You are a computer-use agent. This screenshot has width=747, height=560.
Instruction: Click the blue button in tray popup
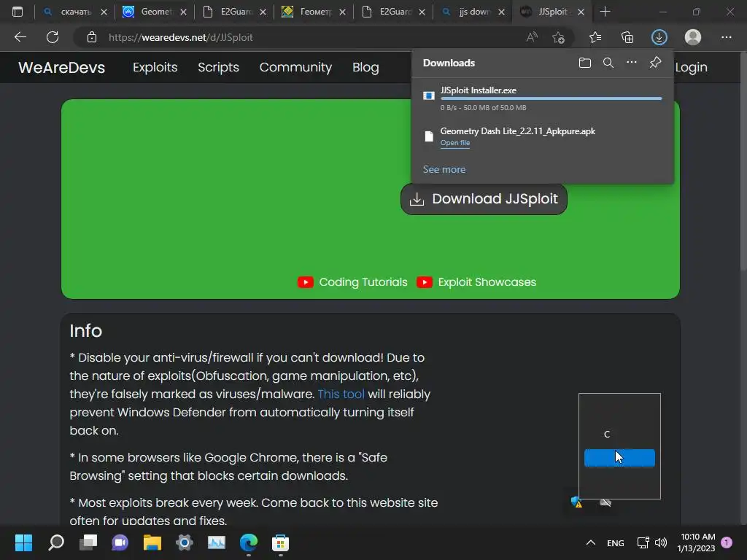(619, 458)
